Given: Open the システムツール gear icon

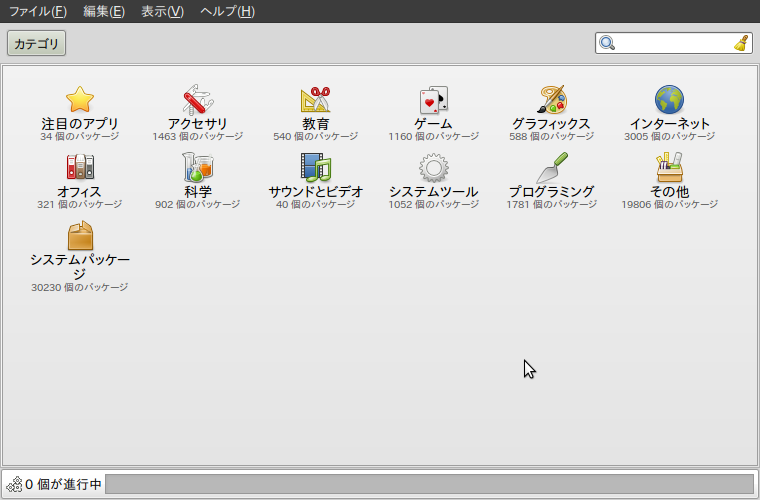Looking at the screenshot, I should coord(434,168).
